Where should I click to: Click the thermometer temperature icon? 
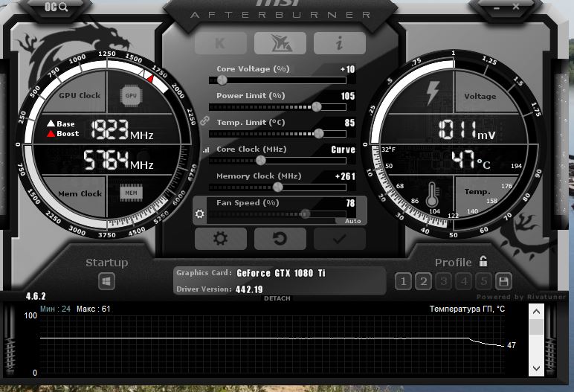[432, 194]
